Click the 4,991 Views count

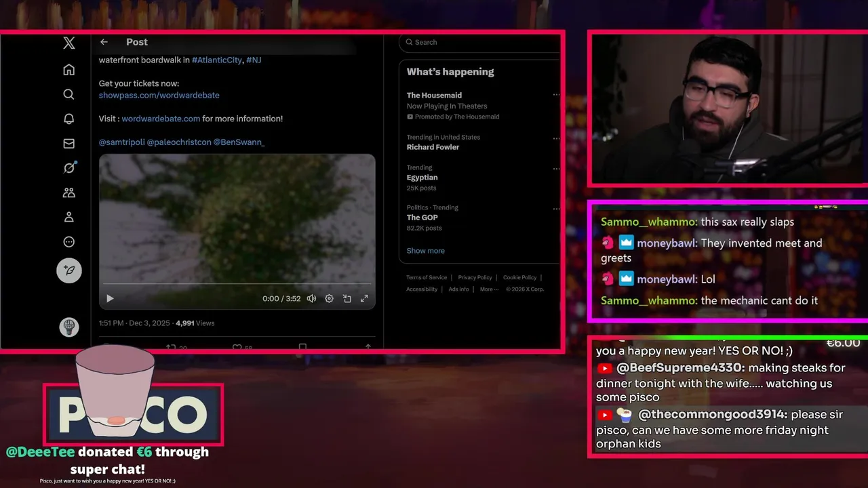195,323
